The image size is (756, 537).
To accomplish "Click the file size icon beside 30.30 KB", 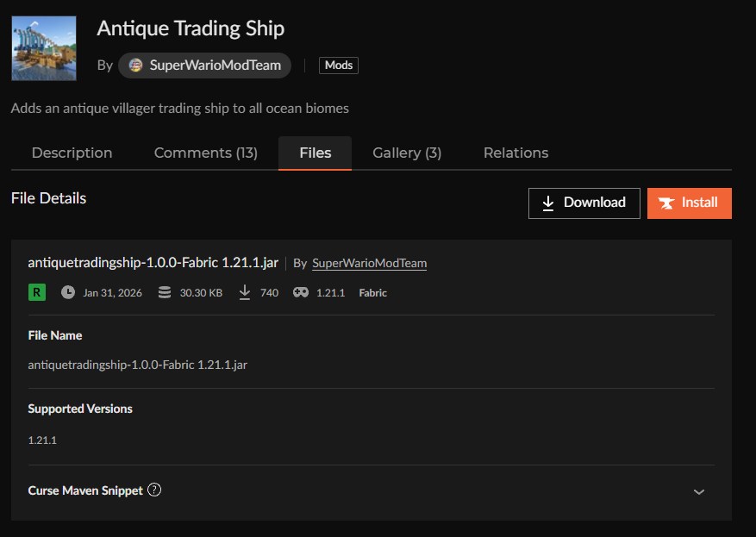I will pyautogui.click(x=164, y=292).
